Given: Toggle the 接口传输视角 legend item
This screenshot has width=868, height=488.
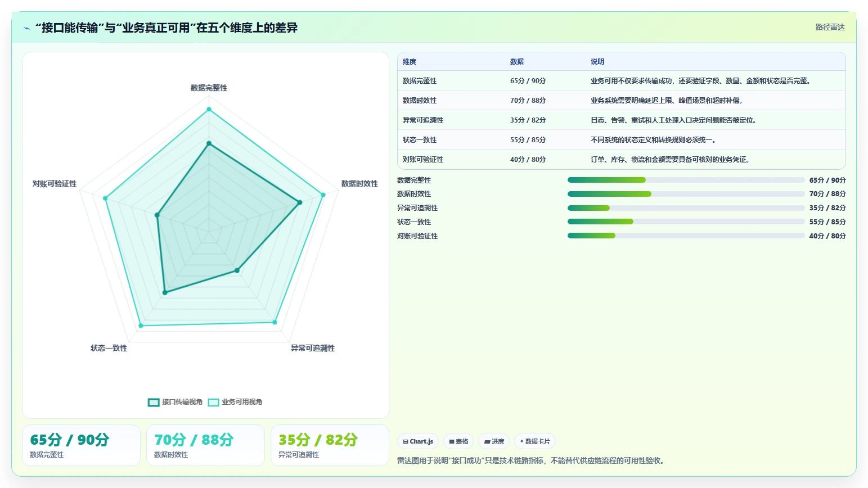Looking at the screenshot, I should coord(175,402).
